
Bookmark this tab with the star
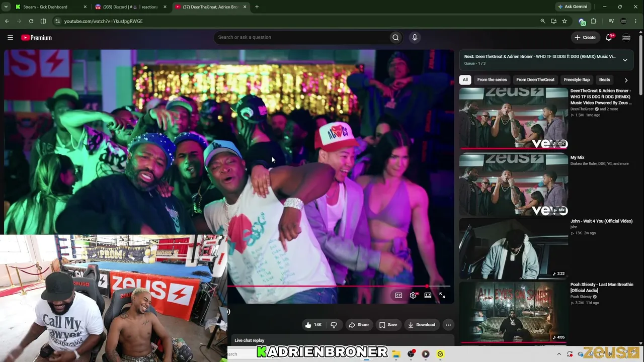pos(565,21)
